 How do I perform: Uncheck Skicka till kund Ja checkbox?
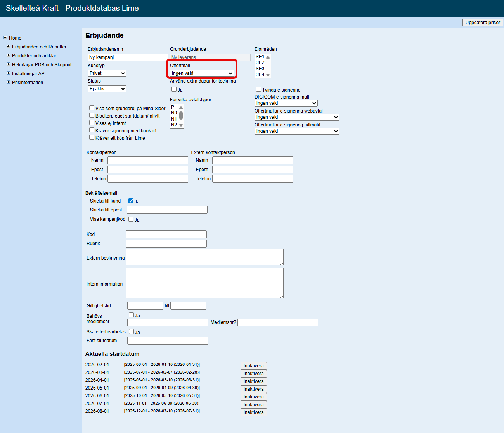(131, 201)
